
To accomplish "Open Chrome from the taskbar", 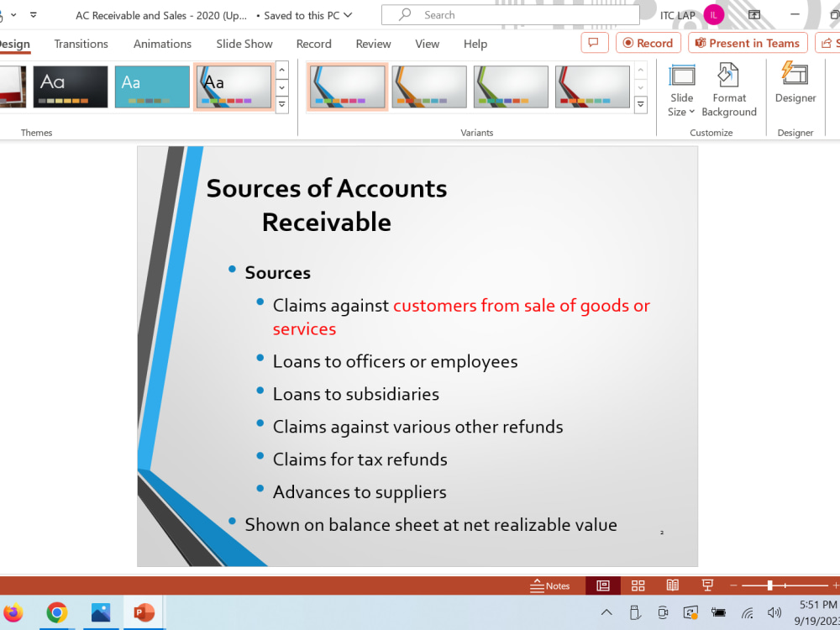I will pyautogui.click(x=57, y=612).
